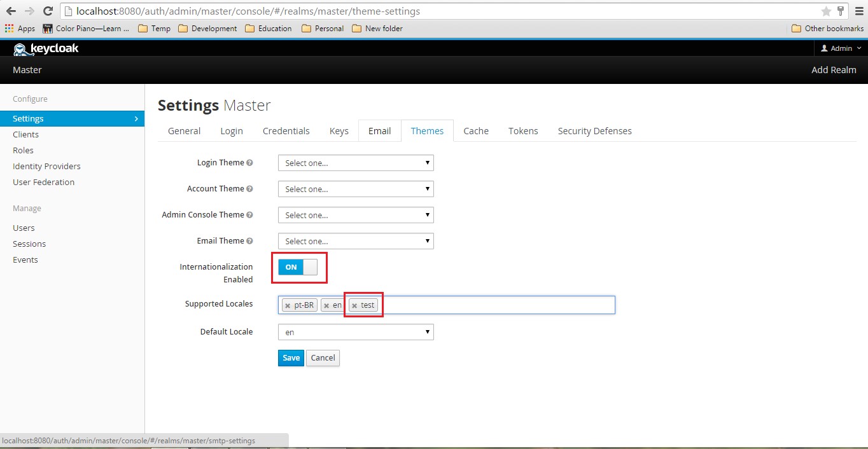
Task: Toggle Internationalization Enabled switch off
Action: pyautogui.click(x=297, y=267)
